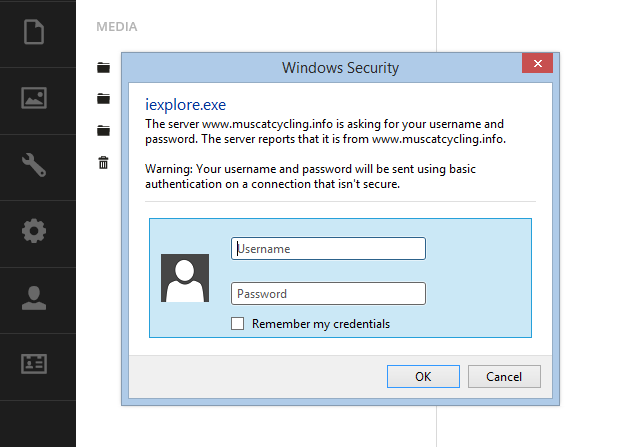
Task: Click the MEDIA section heading
Action: [x=117, y=27]
